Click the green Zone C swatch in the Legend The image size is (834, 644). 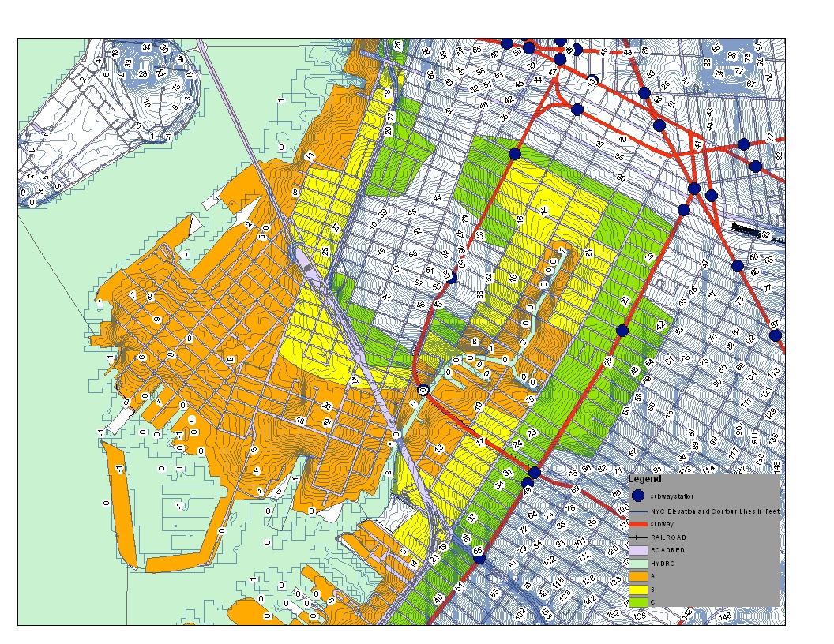click(638, 601)
